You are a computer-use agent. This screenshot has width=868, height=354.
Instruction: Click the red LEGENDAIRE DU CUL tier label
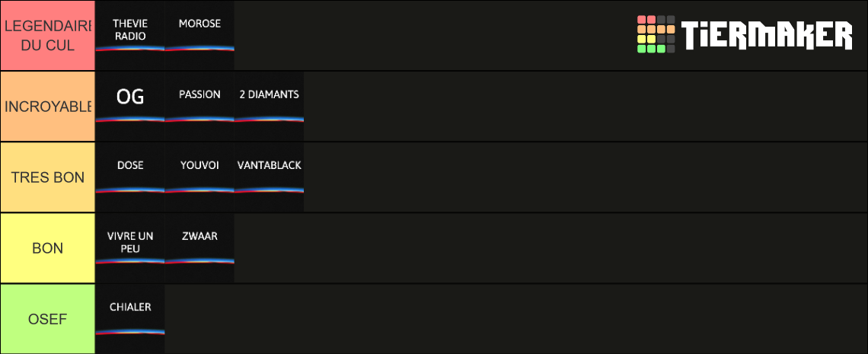pyautogui.click(x=48, y=35)
